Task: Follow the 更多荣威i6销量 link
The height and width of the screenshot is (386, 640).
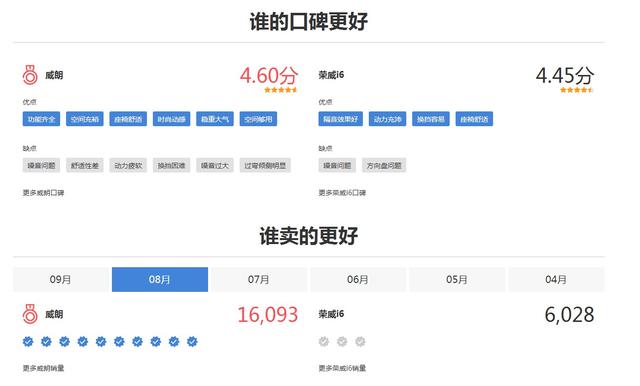Action: [342, 368]
